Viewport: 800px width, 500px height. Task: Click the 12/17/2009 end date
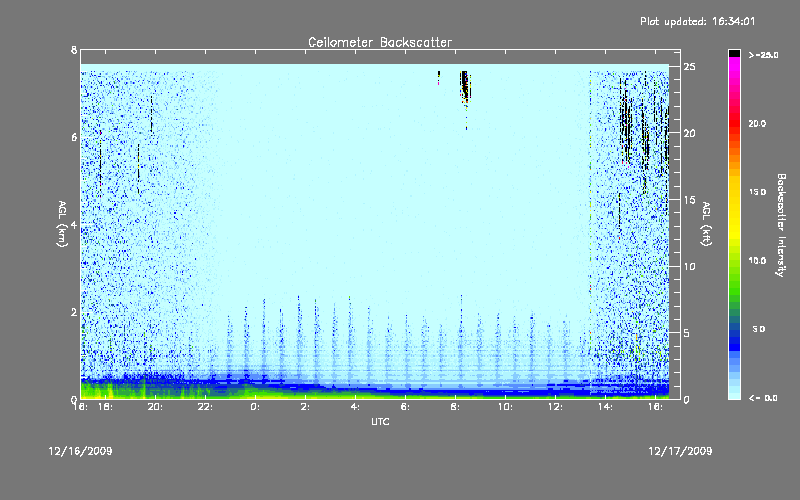point(680,451)
